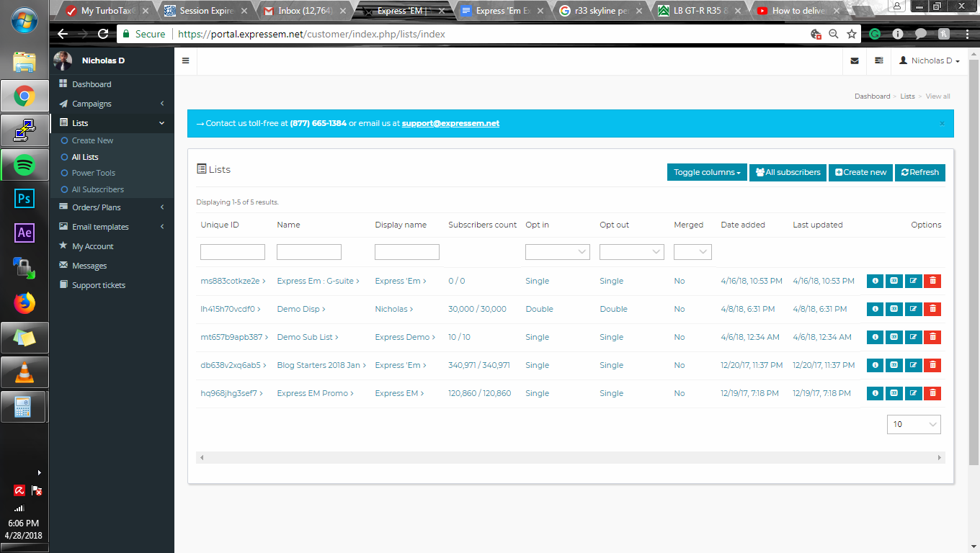Viewport: 980px width, 553px height.
Task: Delete the Demo Sub List entry
Action: click(x=932, y=337)
